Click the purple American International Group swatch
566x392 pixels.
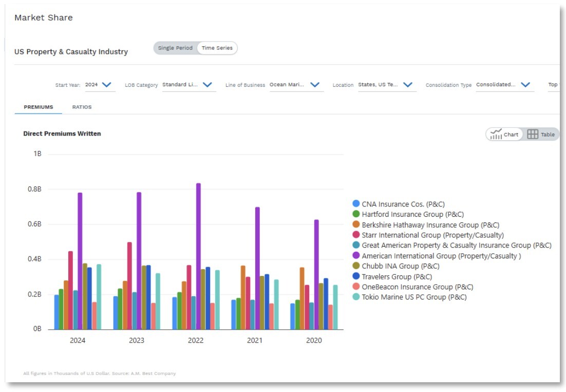pos(356,256)
